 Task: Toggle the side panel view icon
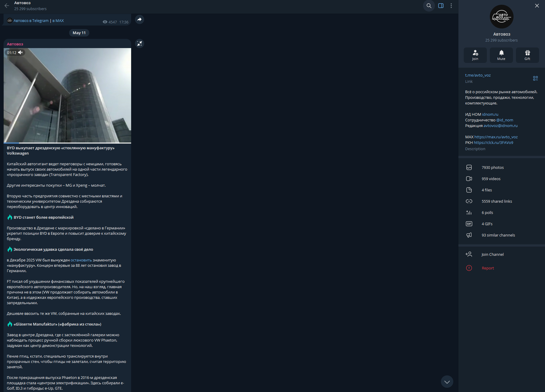tap(441, 6)
